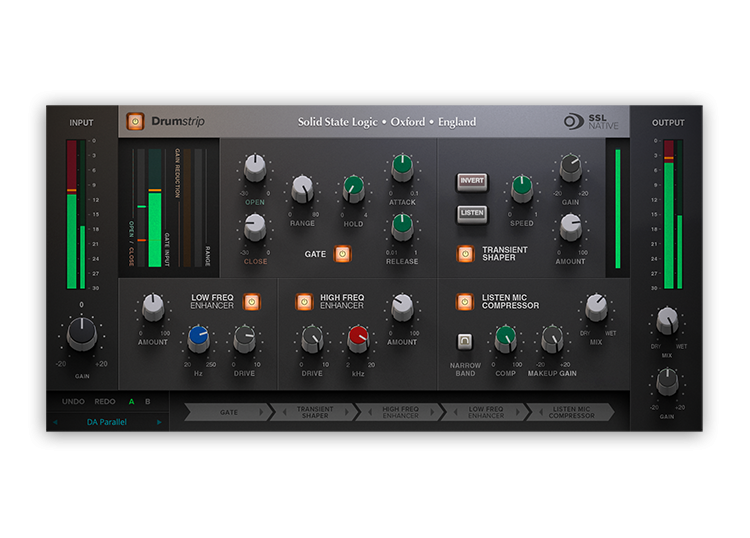Move Transient Shaper block left in order
The width and height of the screenshot is (750, 538).
tap(285, 412)
